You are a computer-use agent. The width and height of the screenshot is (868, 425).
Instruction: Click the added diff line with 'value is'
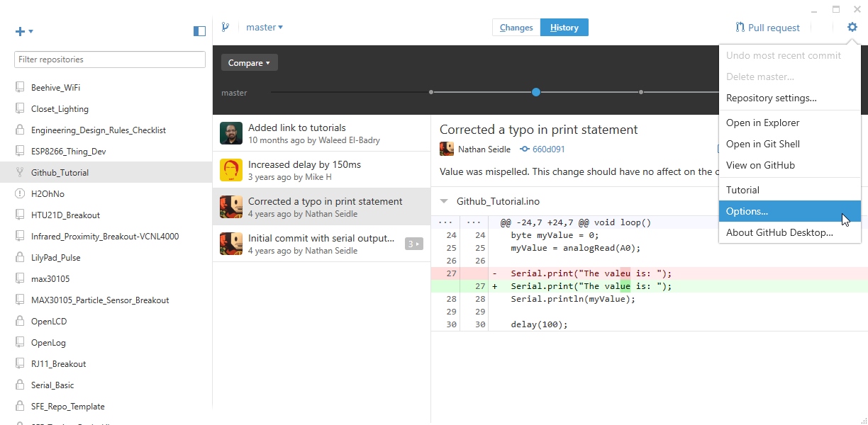coord(649,286)
